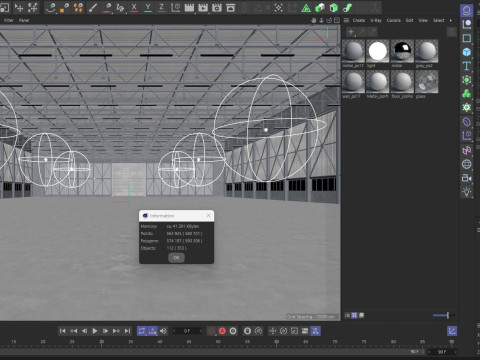The width and height of the screenshot is (480, 360).
Task: Open the viewport Filter menu
Action: [8, 20]
